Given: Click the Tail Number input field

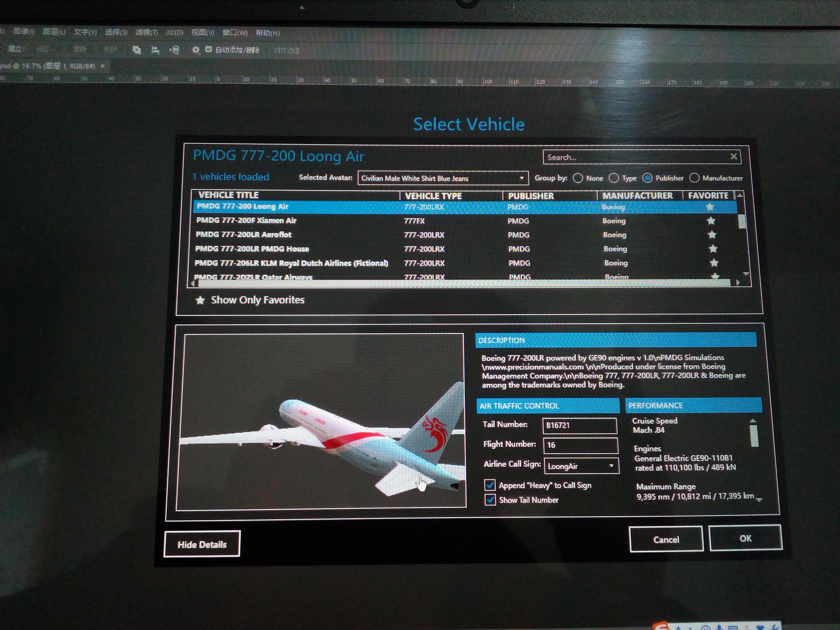Looking at the screenshot, I should pyautogui.click(x=580, y=425).
